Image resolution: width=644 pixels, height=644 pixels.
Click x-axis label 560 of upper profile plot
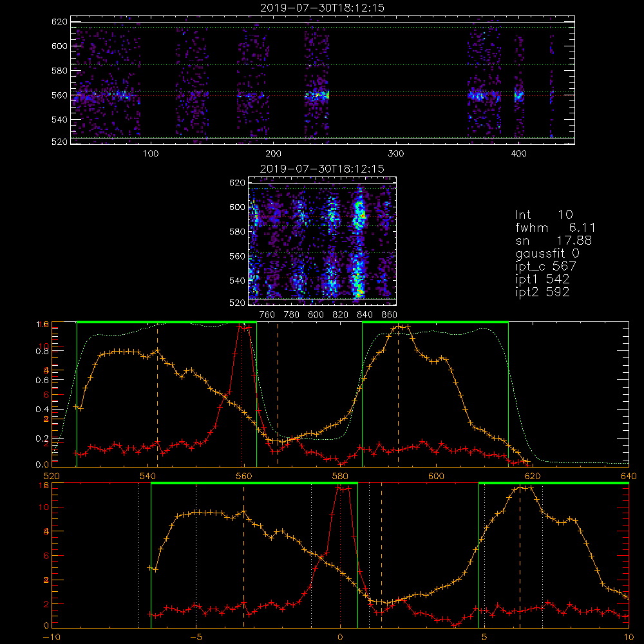click(x=244, y=477)
